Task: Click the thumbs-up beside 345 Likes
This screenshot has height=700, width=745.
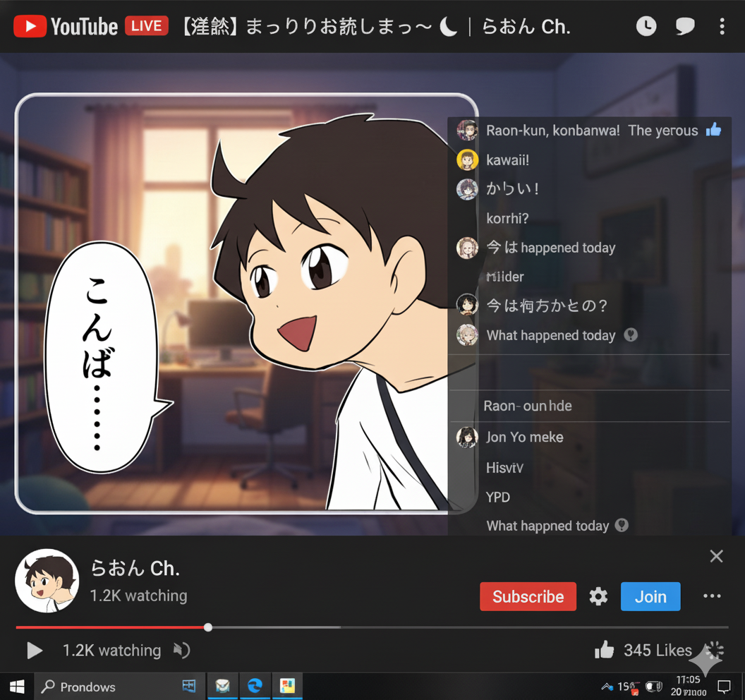Action: point(604,650)
